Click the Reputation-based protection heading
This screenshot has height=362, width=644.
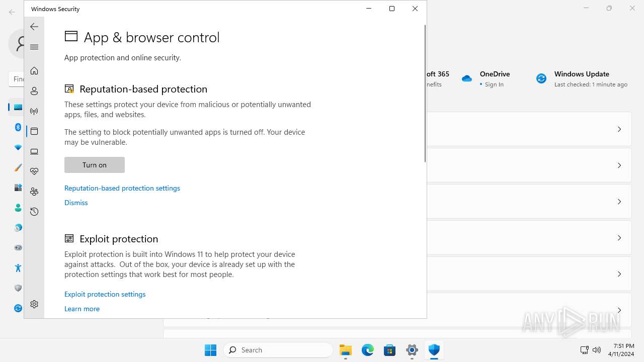[x=143, y=89]
